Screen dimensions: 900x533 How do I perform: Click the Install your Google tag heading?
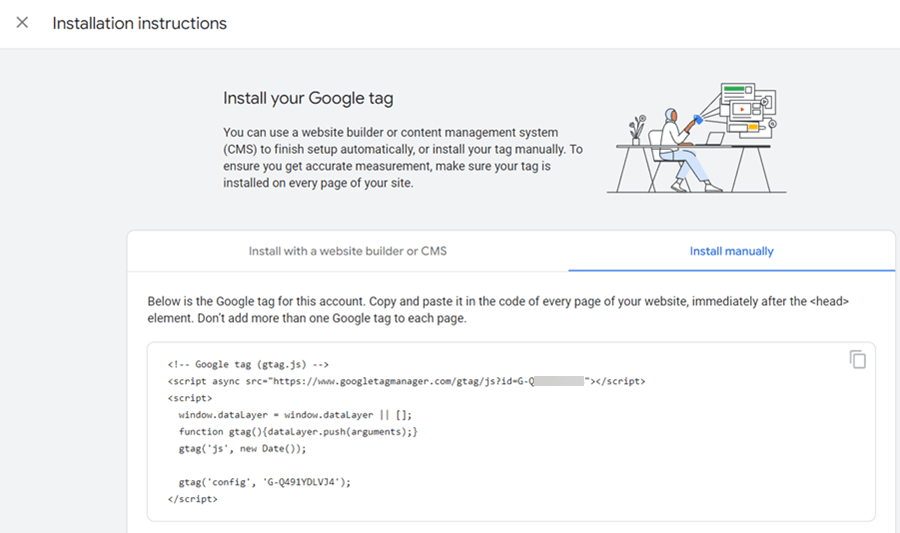pos(308,98)
